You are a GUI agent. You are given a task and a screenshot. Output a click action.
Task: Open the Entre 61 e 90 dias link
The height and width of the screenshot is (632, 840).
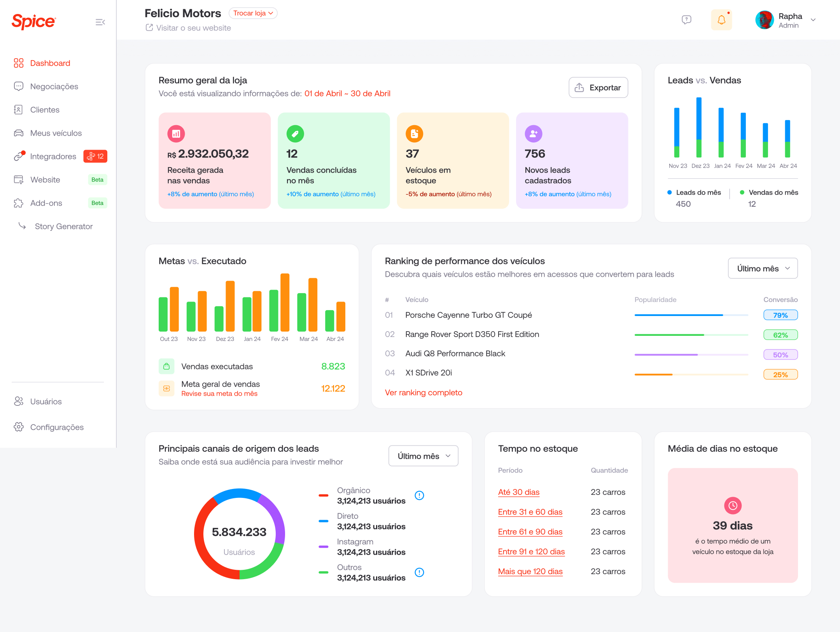point(530,532)
